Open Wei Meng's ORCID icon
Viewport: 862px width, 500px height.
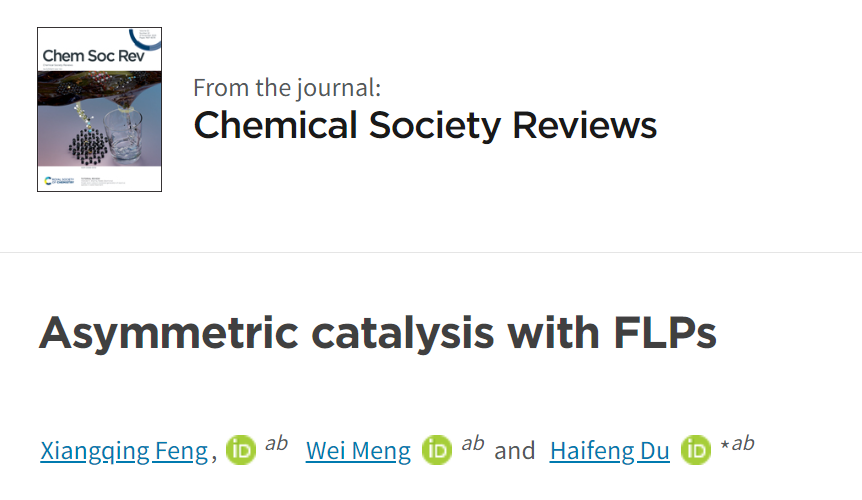coord(437,450)
